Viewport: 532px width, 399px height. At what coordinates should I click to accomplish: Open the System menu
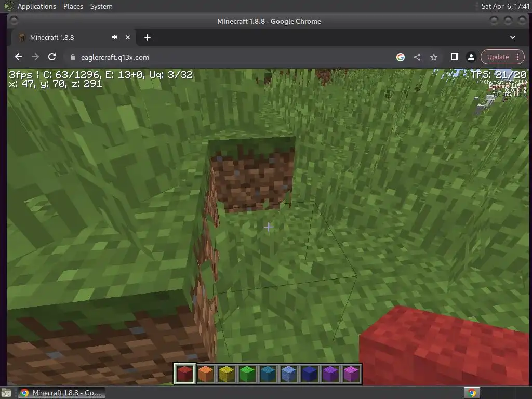pos(101,6)
